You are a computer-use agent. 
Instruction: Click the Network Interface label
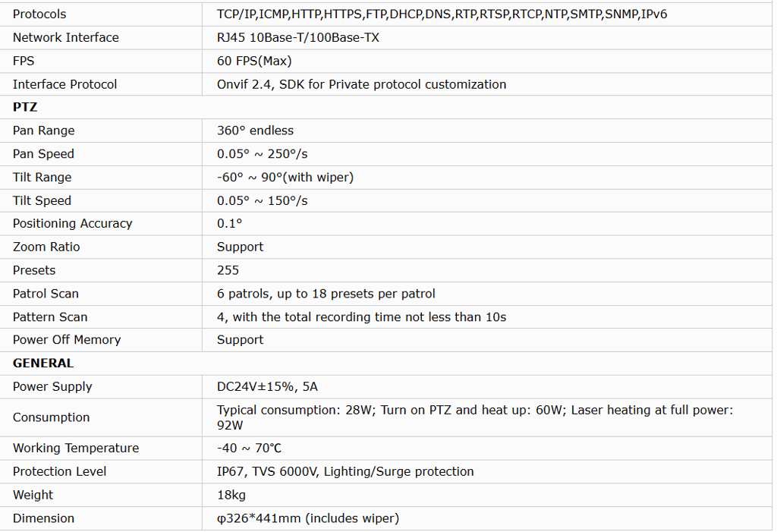(x=66, y=37)
